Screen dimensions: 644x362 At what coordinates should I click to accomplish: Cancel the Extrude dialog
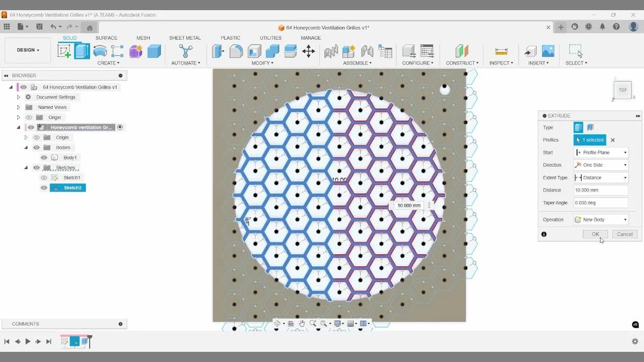(625, 234)
